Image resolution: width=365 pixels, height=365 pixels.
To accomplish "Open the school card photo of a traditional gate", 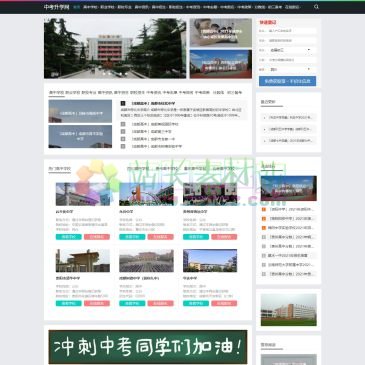I will [83, 261].
